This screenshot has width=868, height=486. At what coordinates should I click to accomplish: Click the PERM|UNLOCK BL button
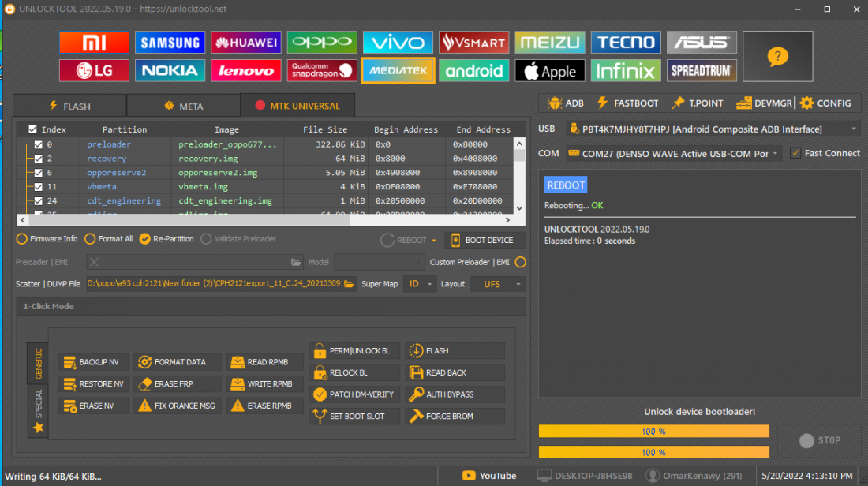(354, 351)
